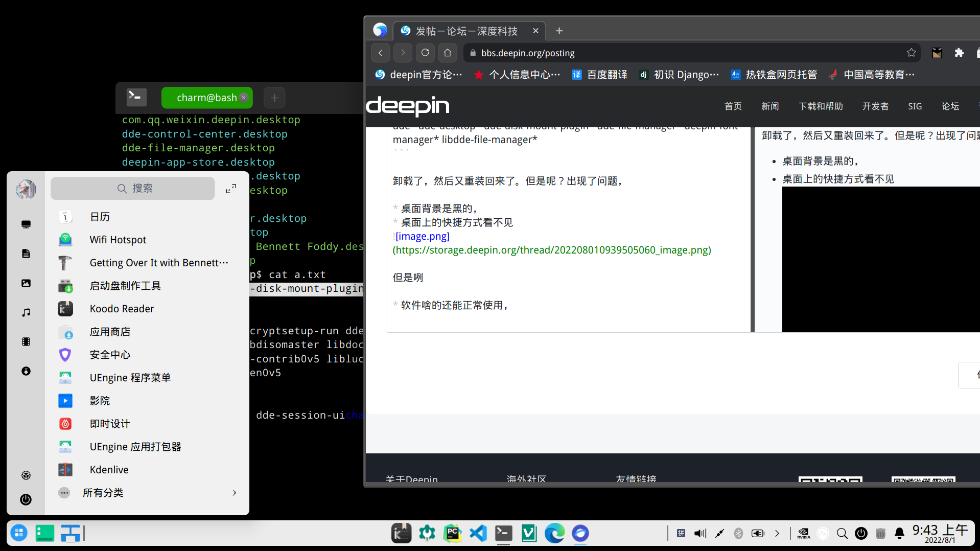The width and height of the screenshot is (980, 551).
Task: Toggle the volume icon in system tray
Action: (700, 534)
